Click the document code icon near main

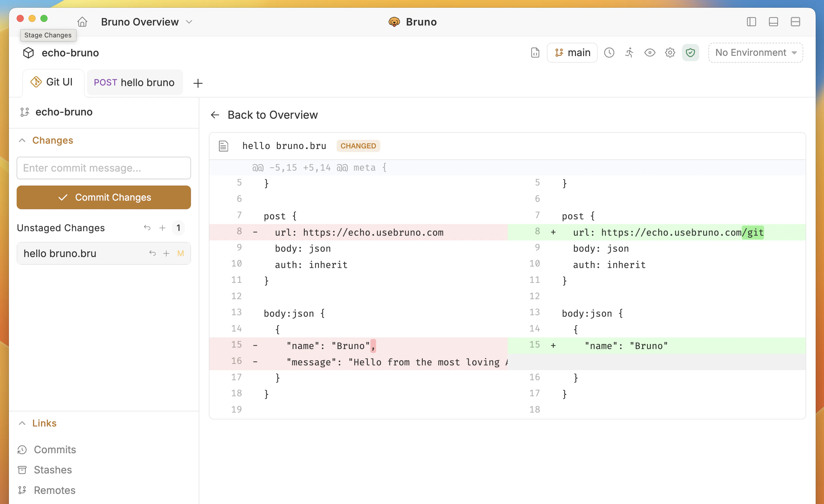pos(535,53)
